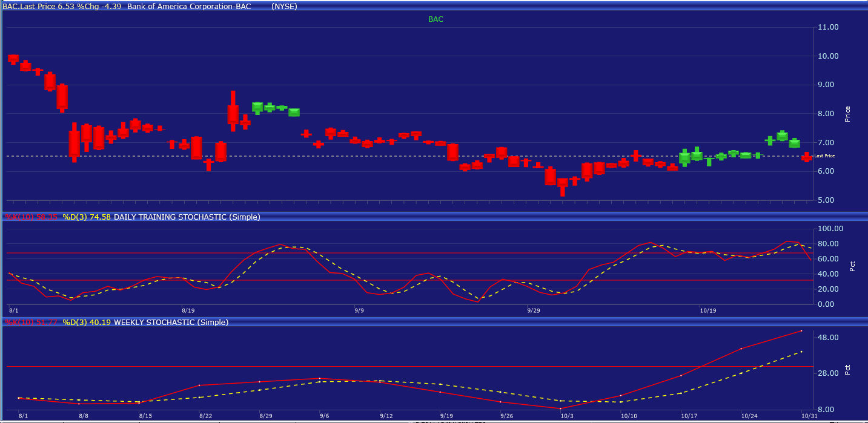Click the 8/8 weekly date label
Image resolution: width=868 pixels, height=423 pixels.
coord(84,416)
